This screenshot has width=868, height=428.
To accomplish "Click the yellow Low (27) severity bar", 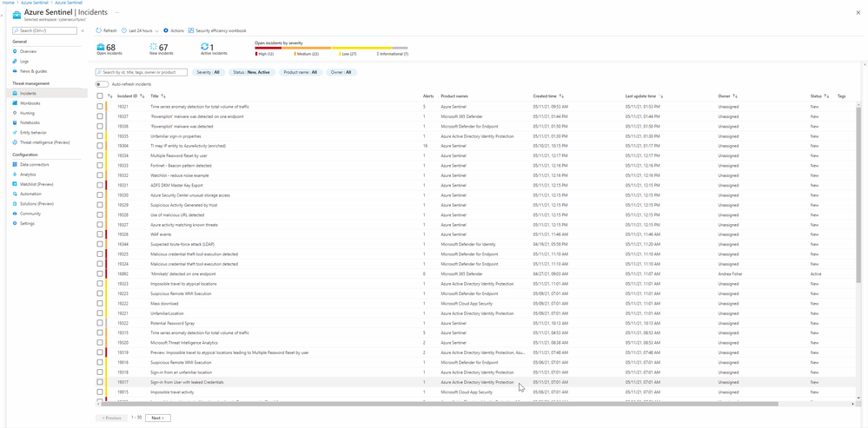I will (x=361, y=48).
